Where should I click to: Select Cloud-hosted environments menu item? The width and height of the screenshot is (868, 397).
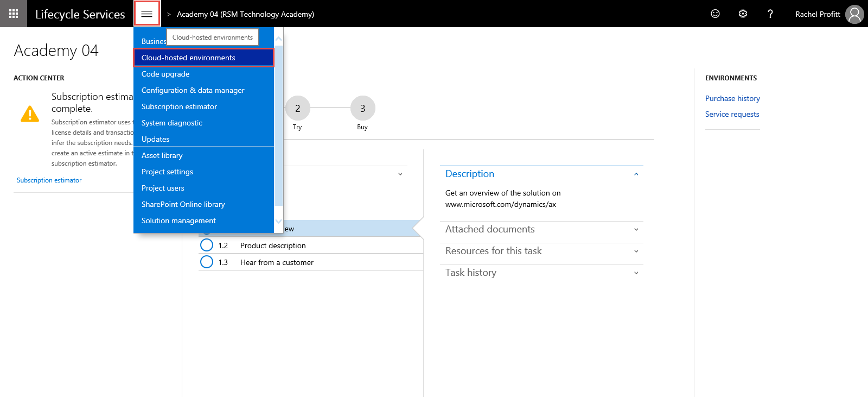pyautogui.click(x=203, y=58)
